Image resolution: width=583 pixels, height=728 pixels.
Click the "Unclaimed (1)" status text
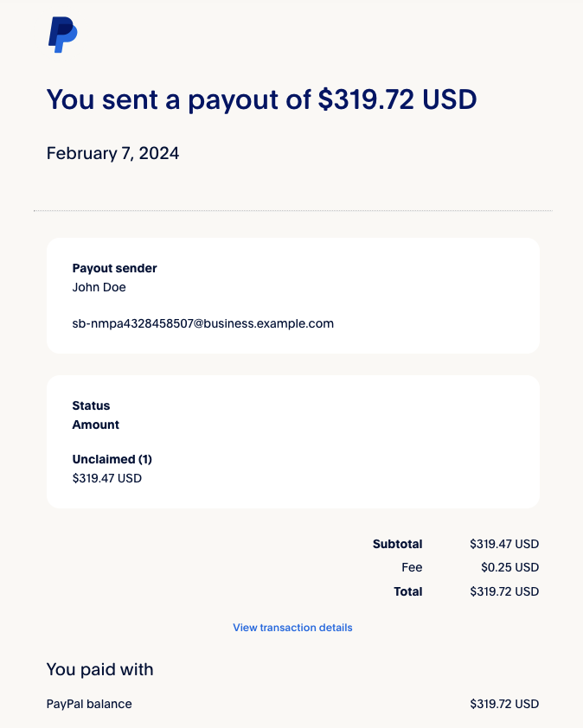point(112,459)
